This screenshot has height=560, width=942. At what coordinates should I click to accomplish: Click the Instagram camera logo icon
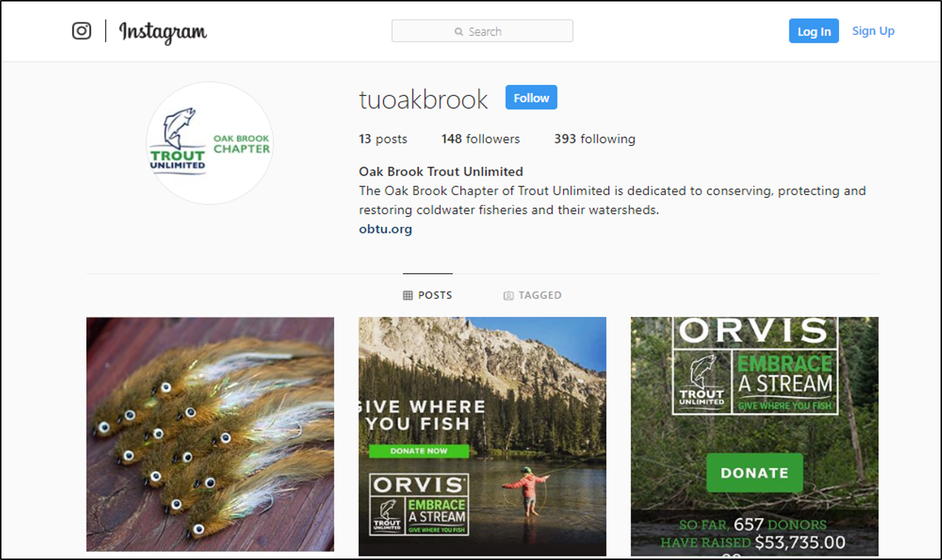(x=82, y=31)
